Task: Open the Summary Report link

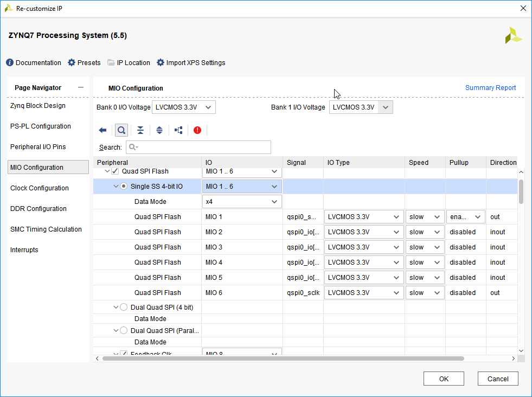Action: (490, 88)
